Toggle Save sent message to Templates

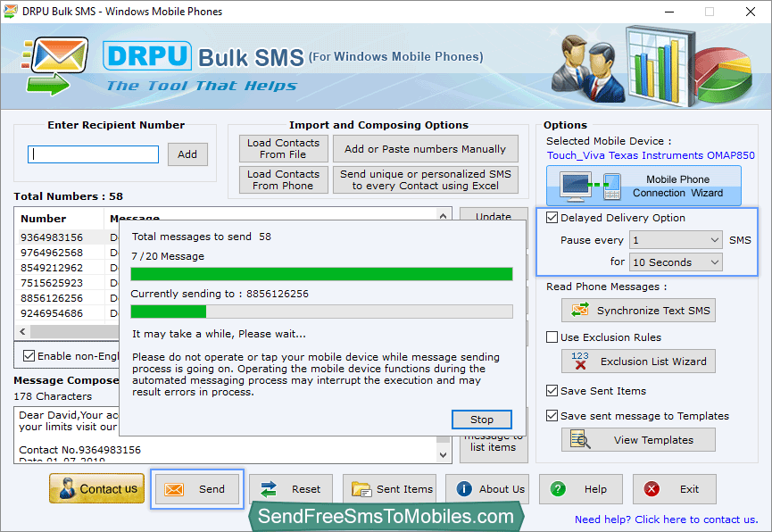tap(552, 416)
